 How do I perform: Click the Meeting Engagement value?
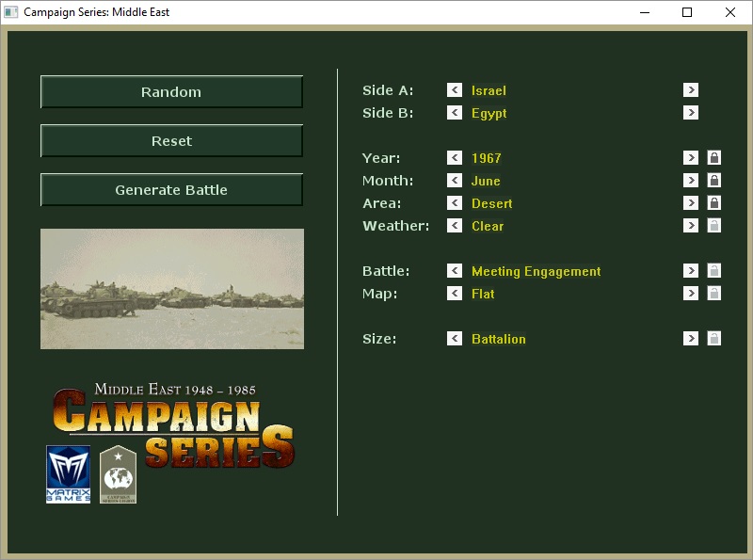pyautogui.click(x=536, y=271)
